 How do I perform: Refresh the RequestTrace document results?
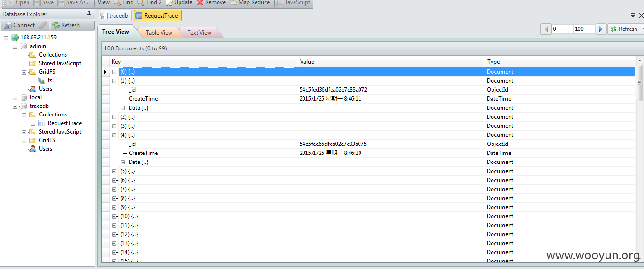pyautogui.click(x=624, y=29)
